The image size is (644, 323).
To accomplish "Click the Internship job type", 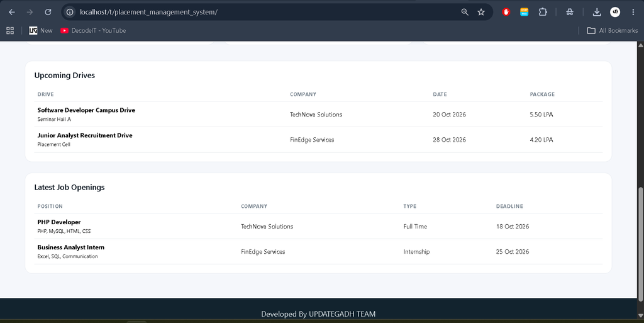I will coord(416,251).
